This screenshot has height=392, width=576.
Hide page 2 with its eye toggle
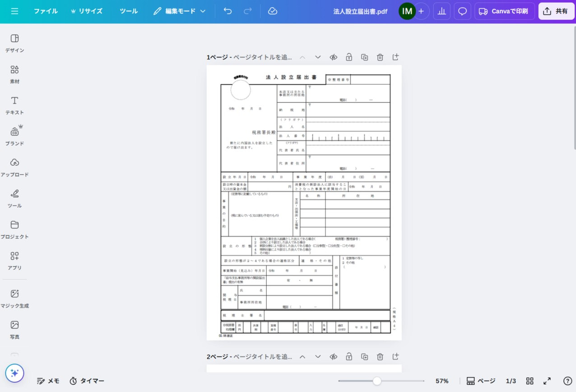click(333, 356)
